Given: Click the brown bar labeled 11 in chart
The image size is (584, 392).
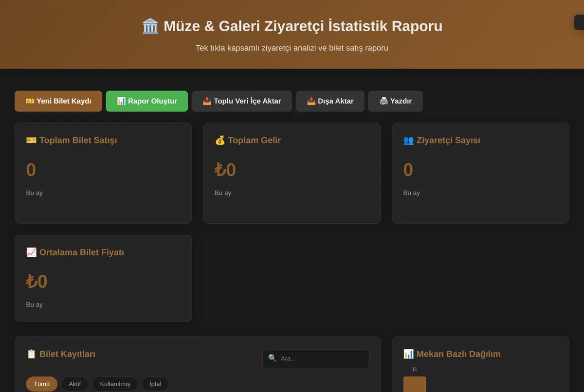Looking at the screenshot, I should (415, 384).
